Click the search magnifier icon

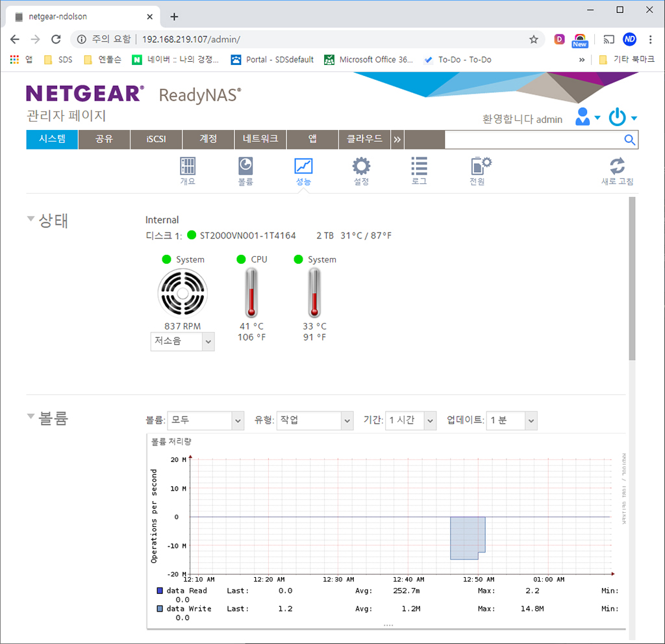pos(630,140)
